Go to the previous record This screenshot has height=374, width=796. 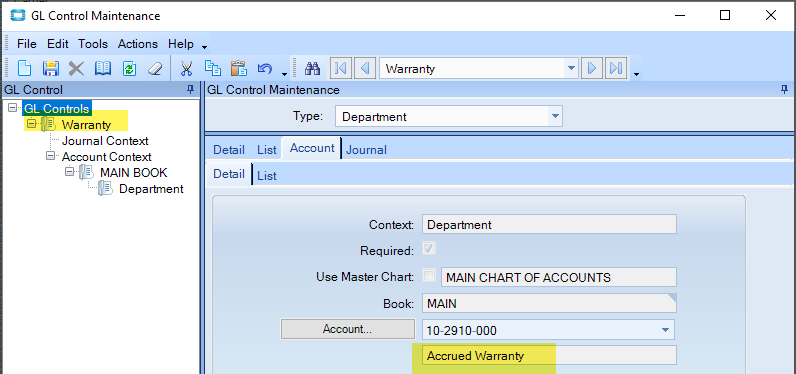coord(365,68)
